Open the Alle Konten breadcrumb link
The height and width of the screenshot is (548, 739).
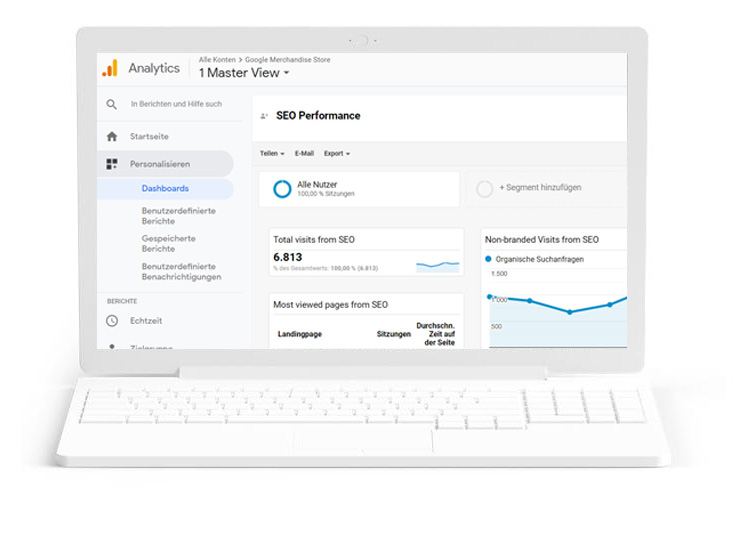click(217, 60)
